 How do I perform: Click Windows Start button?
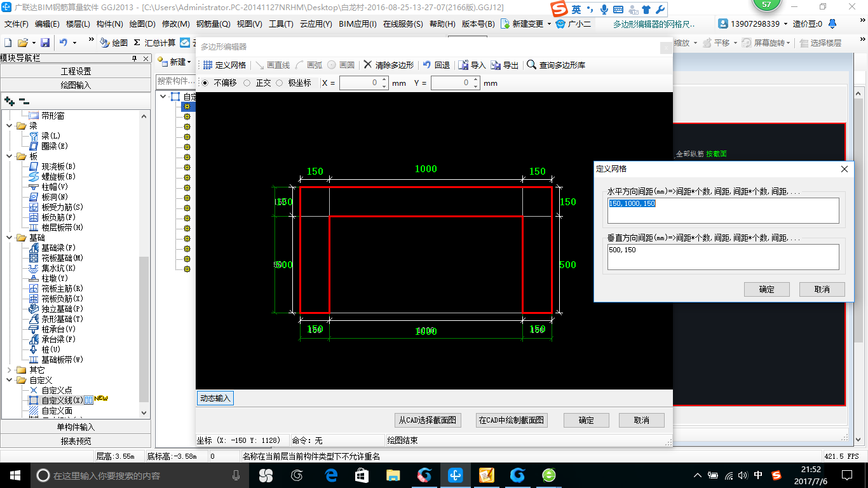[x=15, y=475]
